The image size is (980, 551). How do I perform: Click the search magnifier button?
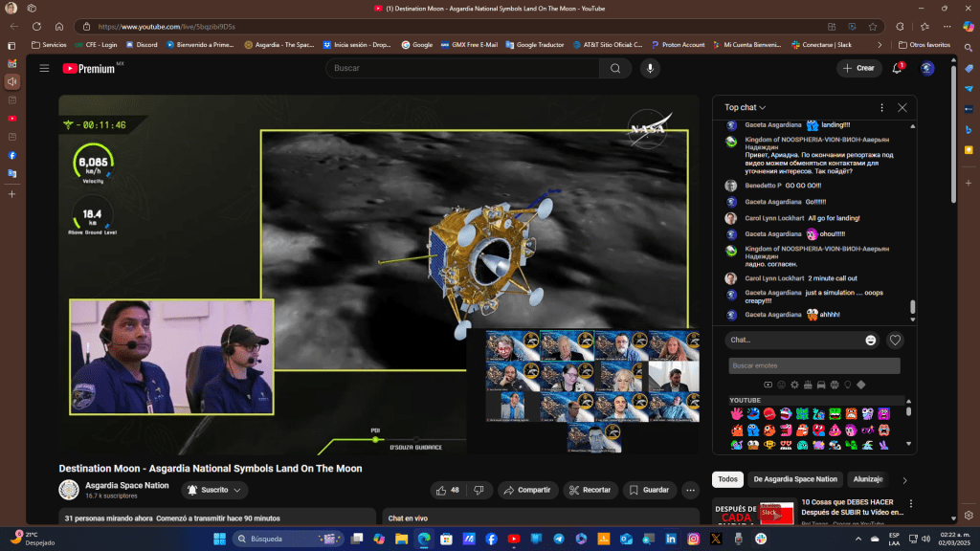coord(614,68)
